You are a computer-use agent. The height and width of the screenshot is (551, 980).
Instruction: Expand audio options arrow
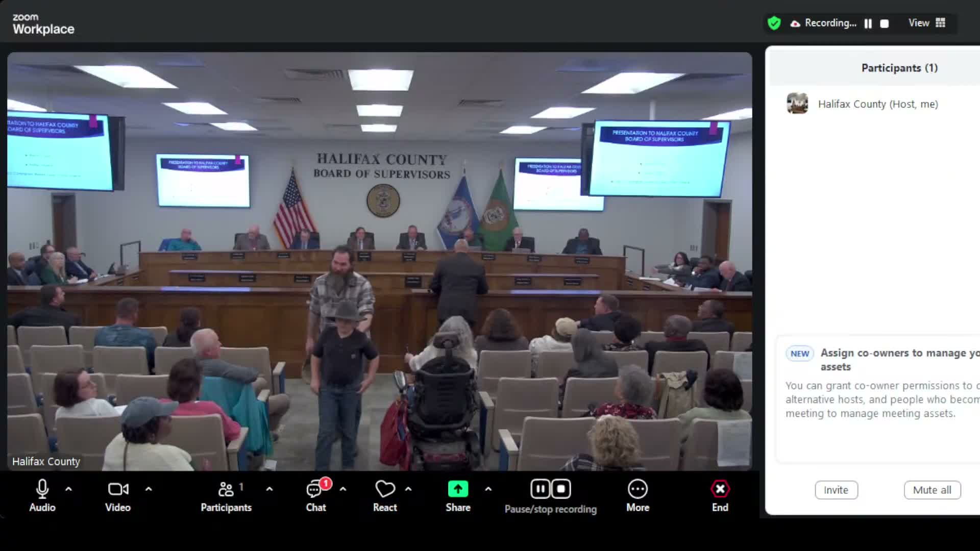(x=68, y=489)
